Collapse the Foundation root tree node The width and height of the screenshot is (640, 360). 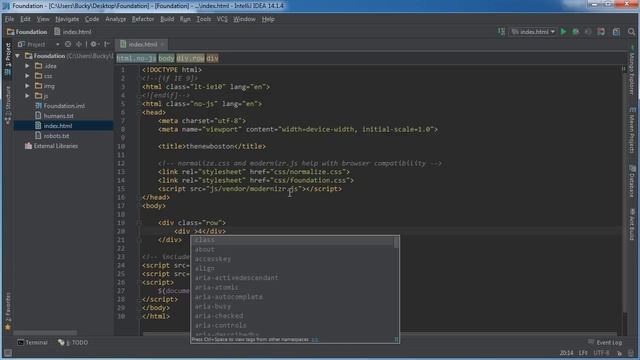coord(18,56)
